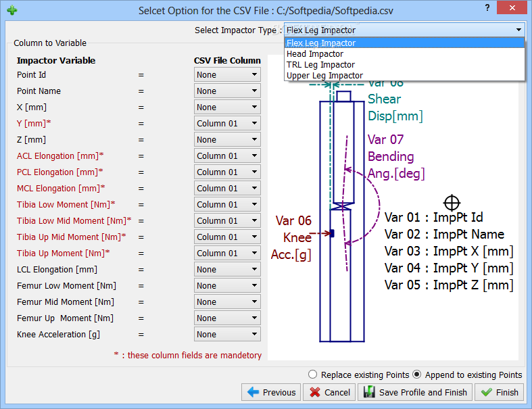This screenshot has width=532, height=409.
Task: Click 'Var 05 : ImpPt Z [mm]' text
Action: tap(449, 285)
